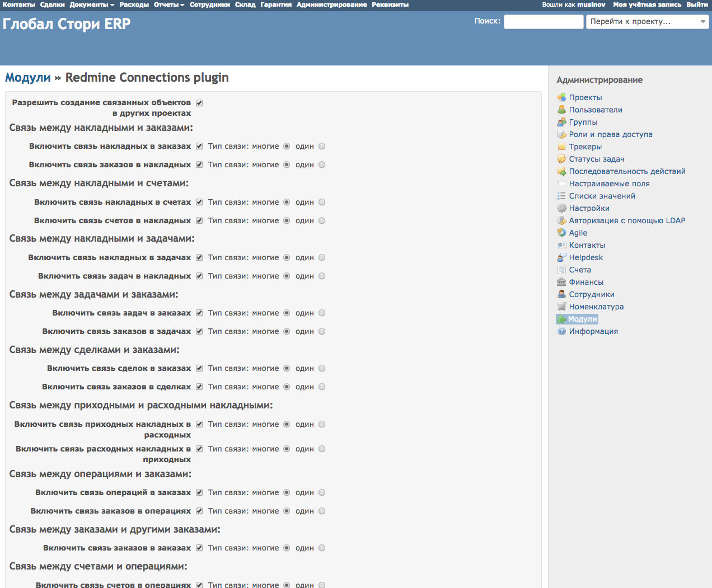Uncheck 'Включить связь счетов в накладных'
The width and height of the screenshot is (712, 588).
tap(199, 220)
